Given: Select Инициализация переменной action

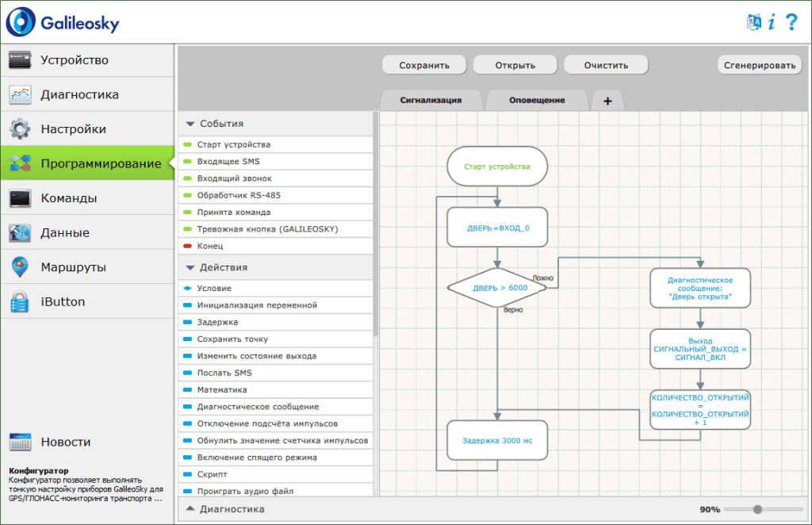Looking at the screenshot, I should click(275, 305).
